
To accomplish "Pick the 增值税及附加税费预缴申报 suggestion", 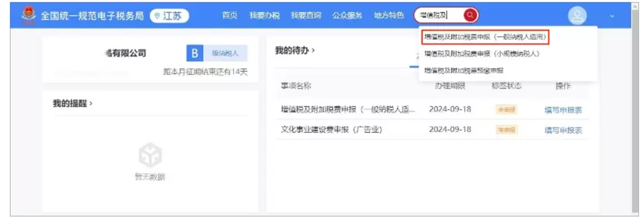I will (x=464, y=70).
